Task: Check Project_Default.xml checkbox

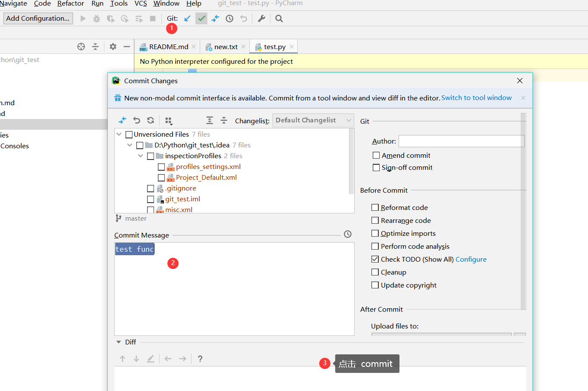Action: pos(161,178)
